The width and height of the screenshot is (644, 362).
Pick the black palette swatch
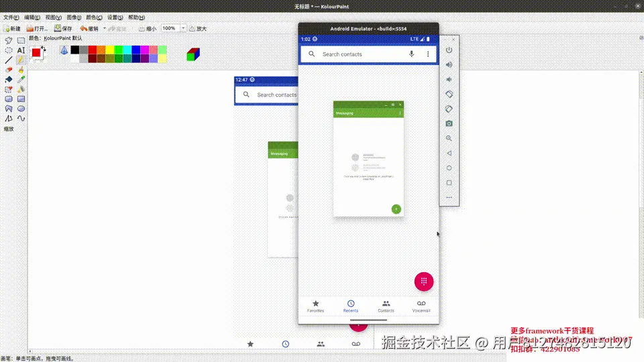(74, 50)
